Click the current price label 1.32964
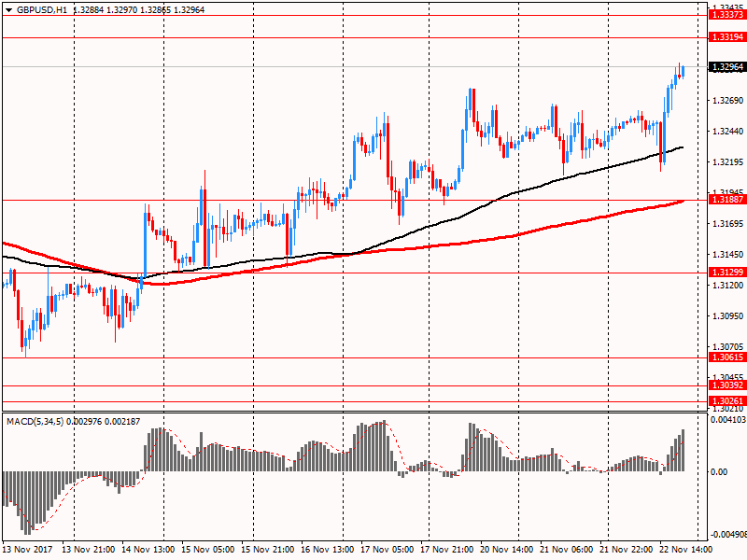Viewport: 747px width, 560px height. (727, 67)
